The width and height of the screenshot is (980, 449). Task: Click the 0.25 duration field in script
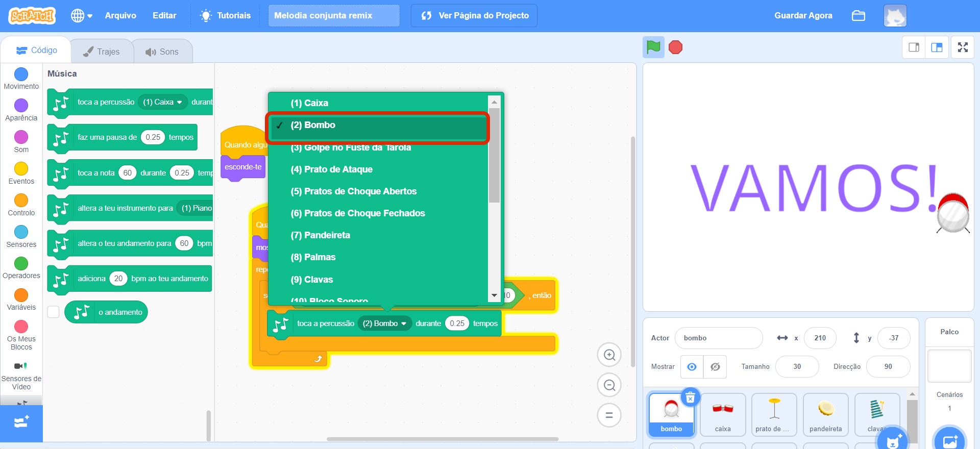[x=457, y=323]
